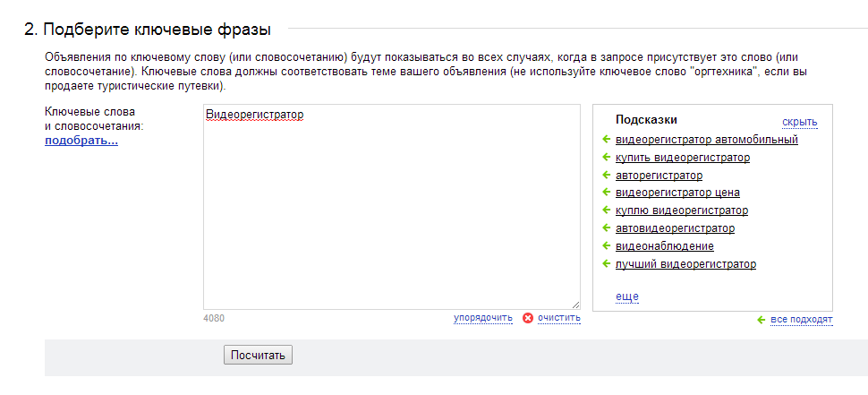
Task: Click green arrow next to видеорегистратор автомобильный
Action: (x=606, y=140)
